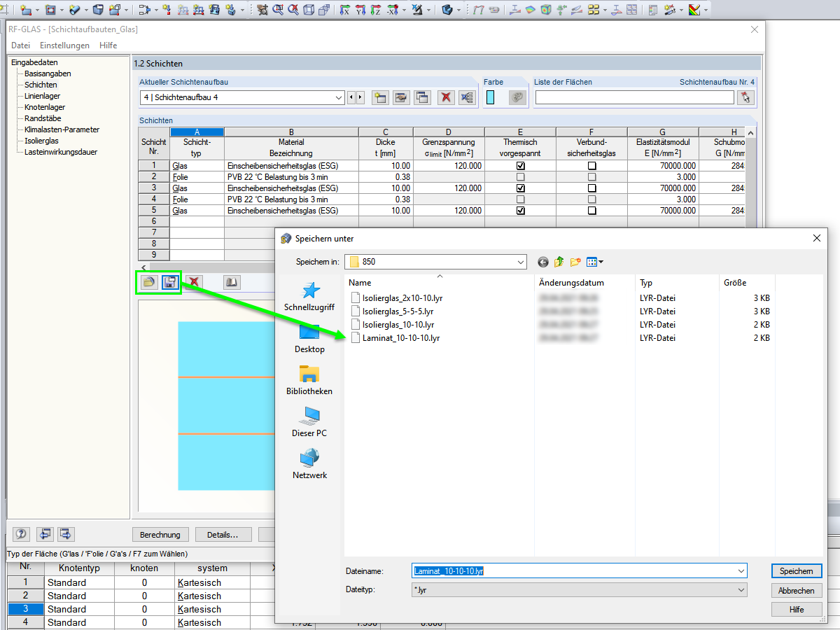Go to previous input table arrow icon
The width and height of the screenshot is (840, 630).
click(x=45, y=534)
